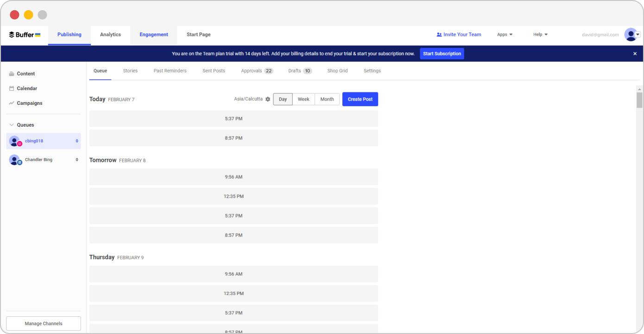Click the Calendar icon in sidebar
Screen dimensions: 644x334
click(x=12, y=89)
